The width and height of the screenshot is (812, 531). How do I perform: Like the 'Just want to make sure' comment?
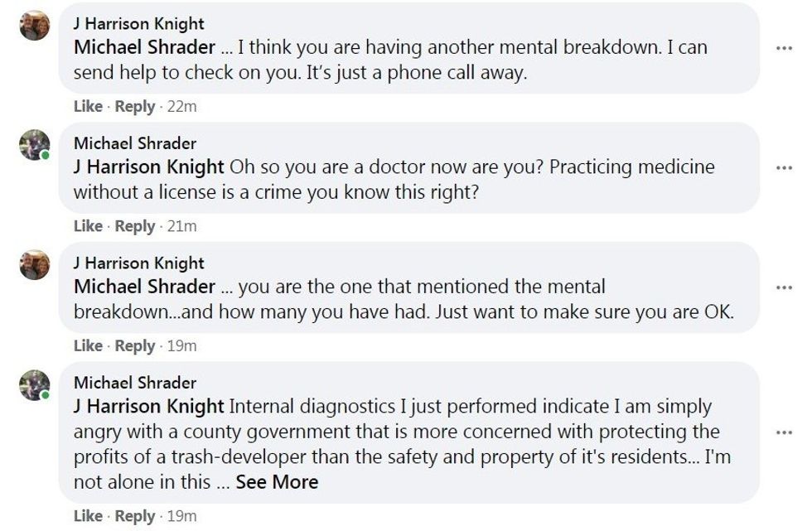tap(88, 345)
